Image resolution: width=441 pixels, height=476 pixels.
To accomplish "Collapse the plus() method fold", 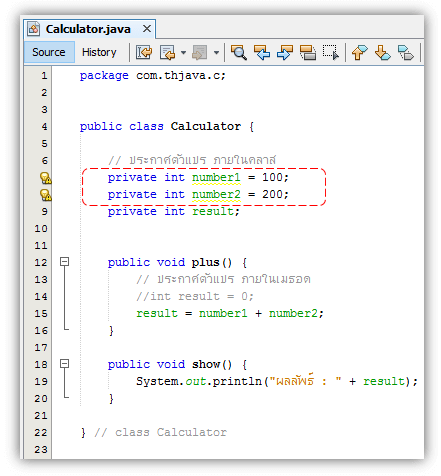I will (65, 262).
